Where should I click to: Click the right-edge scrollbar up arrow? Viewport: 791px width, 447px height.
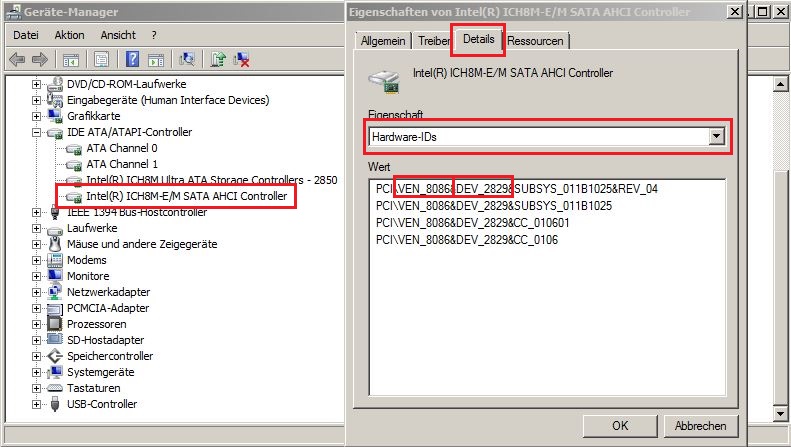coord(780,84)
